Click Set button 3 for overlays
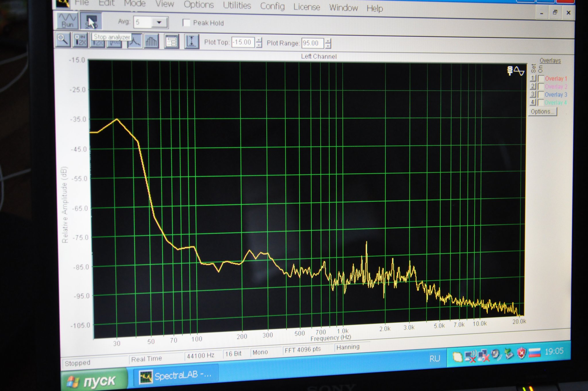The image size is (588, 391). pos(533,94)
